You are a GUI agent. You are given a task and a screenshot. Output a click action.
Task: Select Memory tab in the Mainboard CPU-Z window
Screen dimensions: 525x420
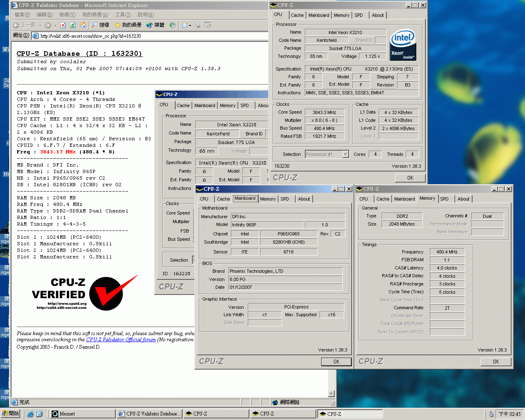[268, 199]
